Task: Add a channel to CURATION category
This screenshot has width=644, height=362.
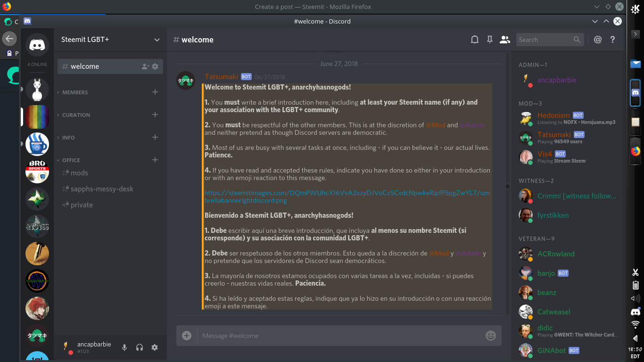Action: tap(155, 115)
